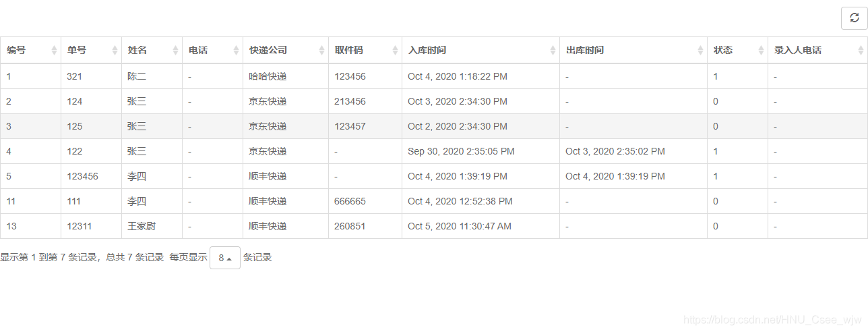Click sort arrows in 姓名 column header
Screen dimensions: 868x332
coord(175,51)
